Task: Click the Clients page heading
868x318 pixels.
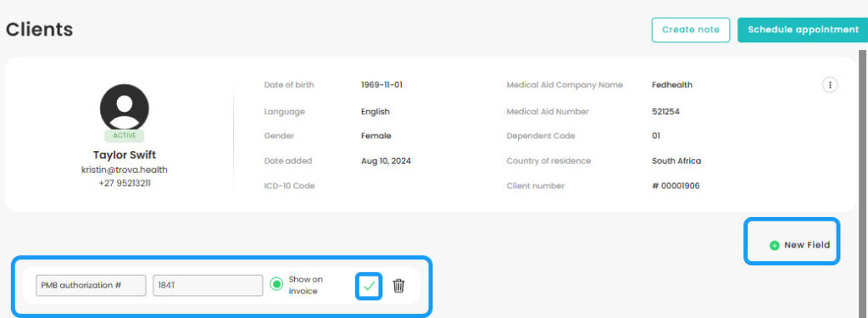Action: click(x=39, y=30)
